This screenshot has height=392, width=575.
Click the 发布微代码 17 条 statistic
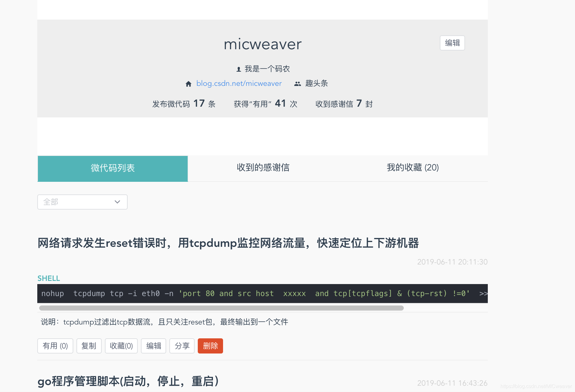tap(184, 104)
